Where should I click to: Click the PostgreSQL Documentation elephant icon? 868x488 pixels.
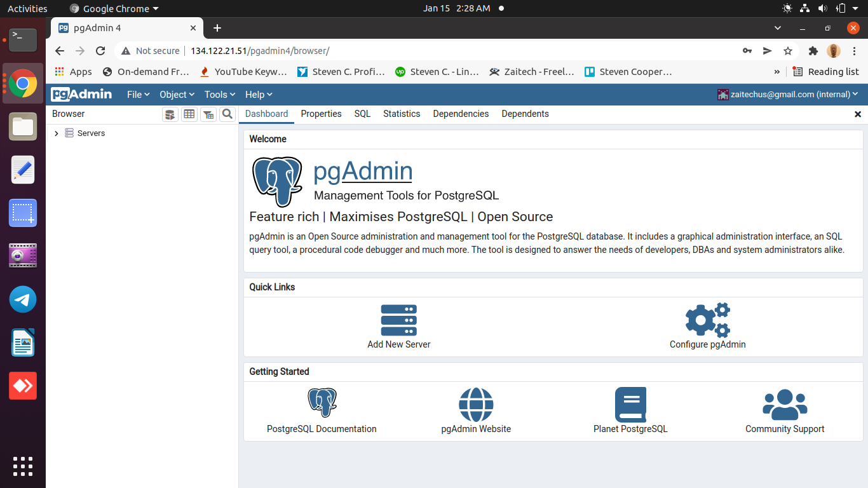tap(322, 403)
